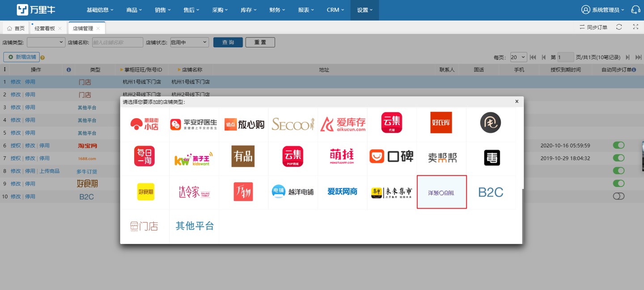Switch to the 经营看板 tab
This screenshot has height=290, width=644.
pyautogui.click(x=45, y=28)
